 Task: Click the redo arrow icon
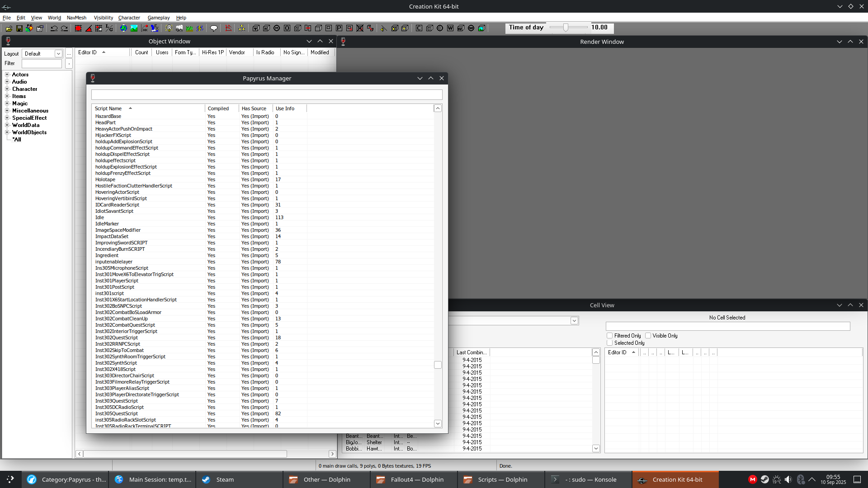pyautogui.click(x=64, y=28)
